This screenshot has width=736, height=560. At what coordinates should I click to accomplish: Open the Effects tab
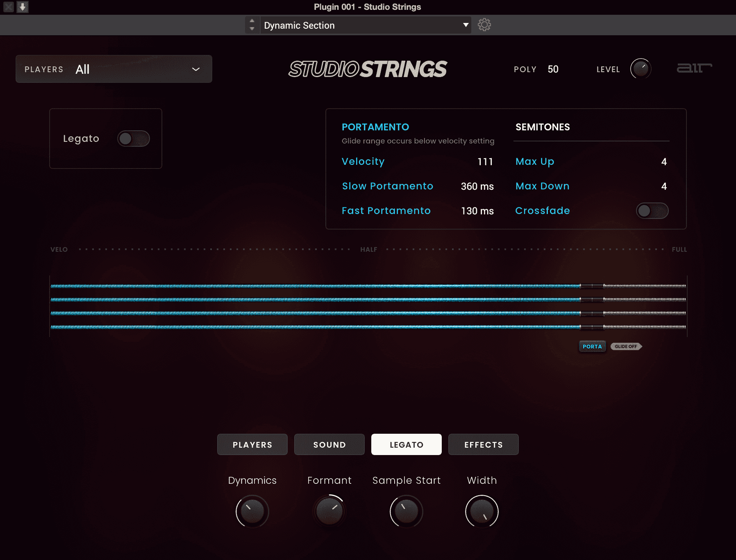click(x=483, y=445)
